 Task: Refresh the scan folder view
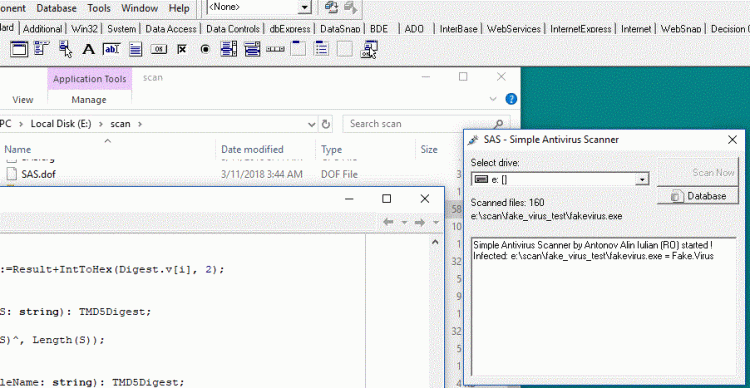326,124
